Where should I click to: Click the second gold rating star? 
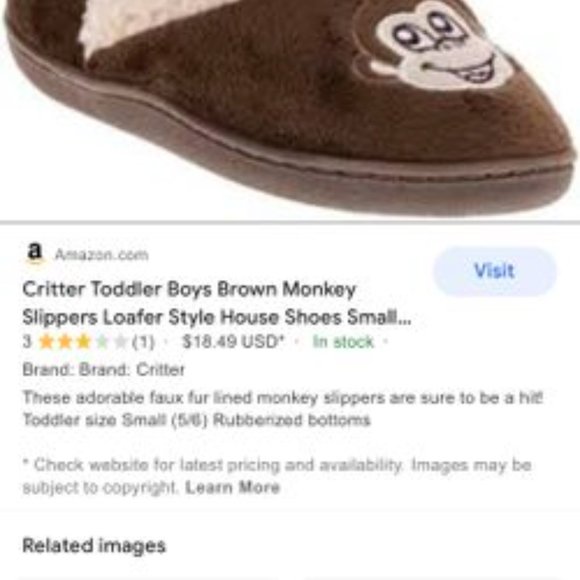[x=65, y=341]
